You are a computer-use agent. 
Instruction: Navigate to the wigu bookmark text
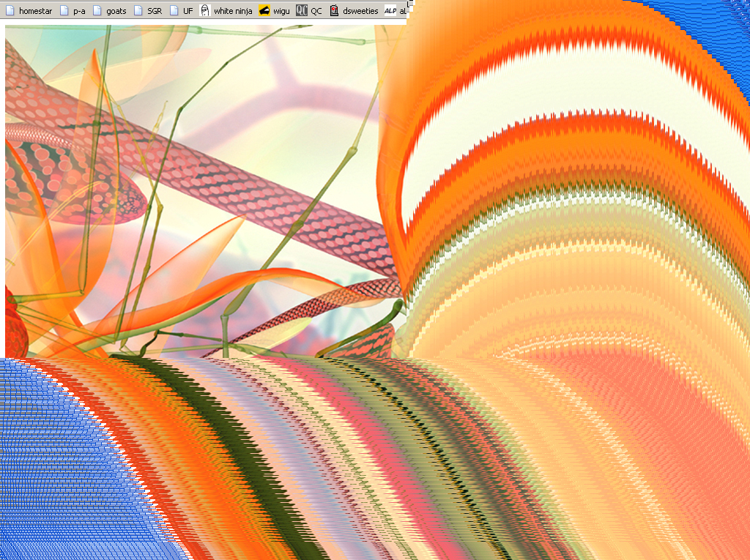(281, 11)
